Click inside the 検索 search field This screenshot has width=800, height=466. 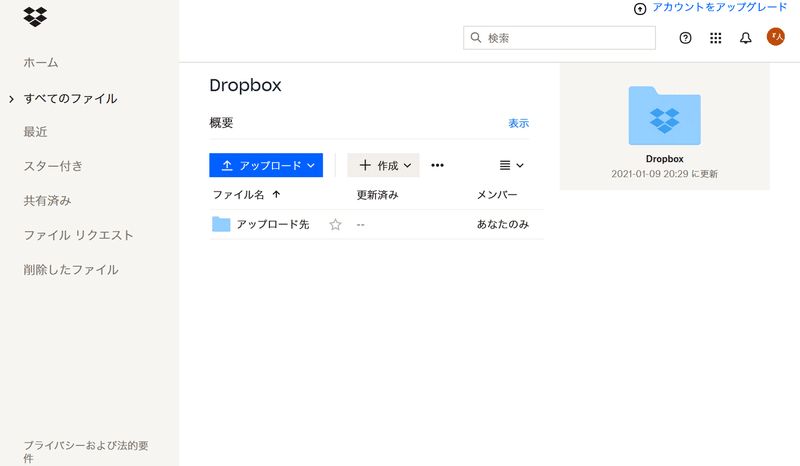coord(559,38)
